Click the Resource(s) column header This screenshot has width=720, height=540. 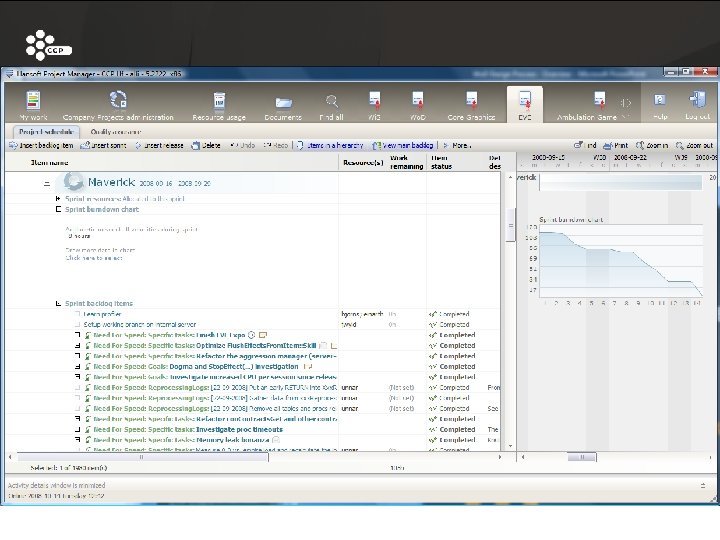point(363,163)
